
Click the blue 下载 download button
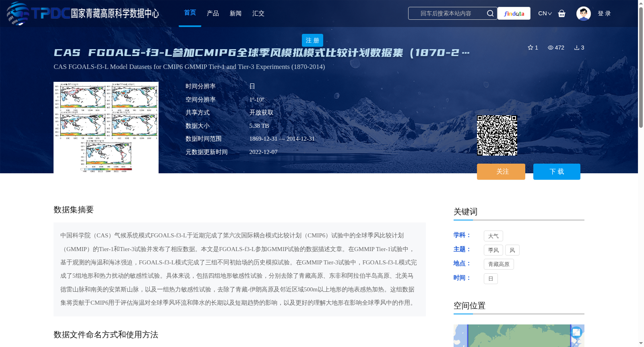pos(557,172)
